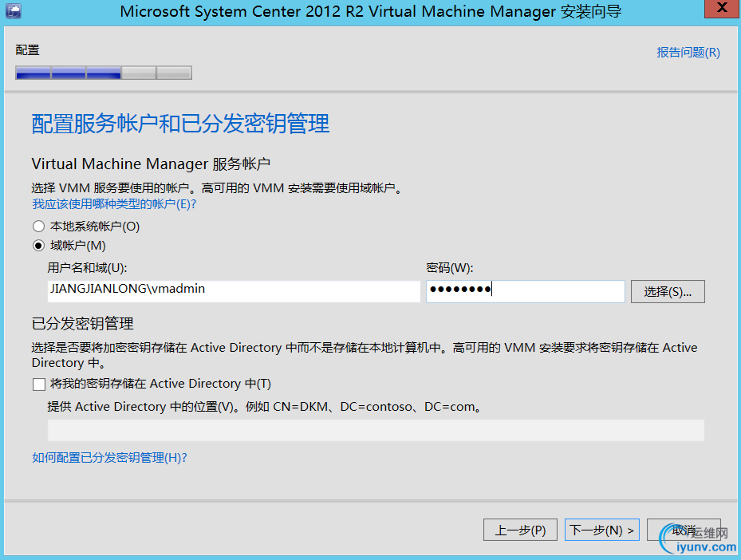Select the 域帐户(M) radio button

click(39, 246)
